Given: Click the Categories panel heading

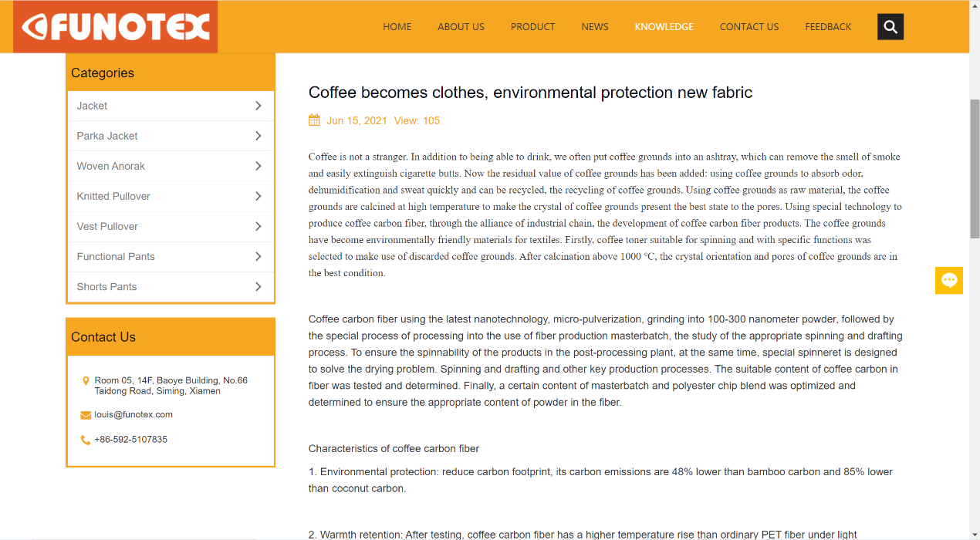Looking at the screenshot, I should 103,73.
